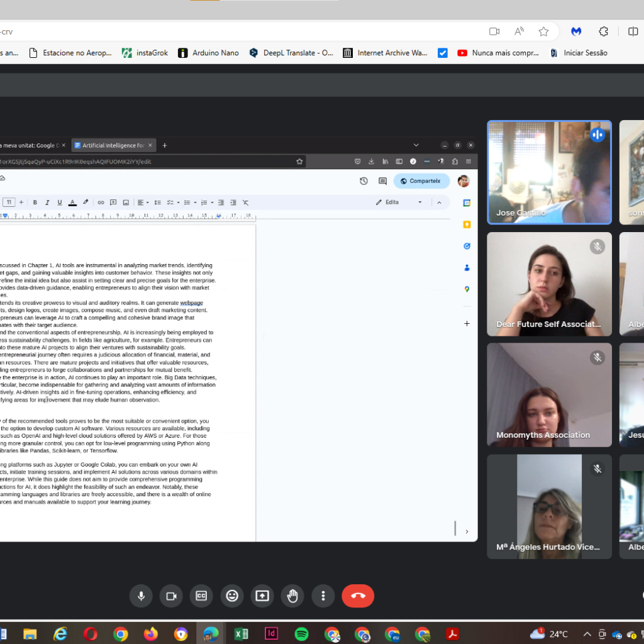Click the present screen icon
The width and height of the screenshot is (644, 644).
(262, 596)
